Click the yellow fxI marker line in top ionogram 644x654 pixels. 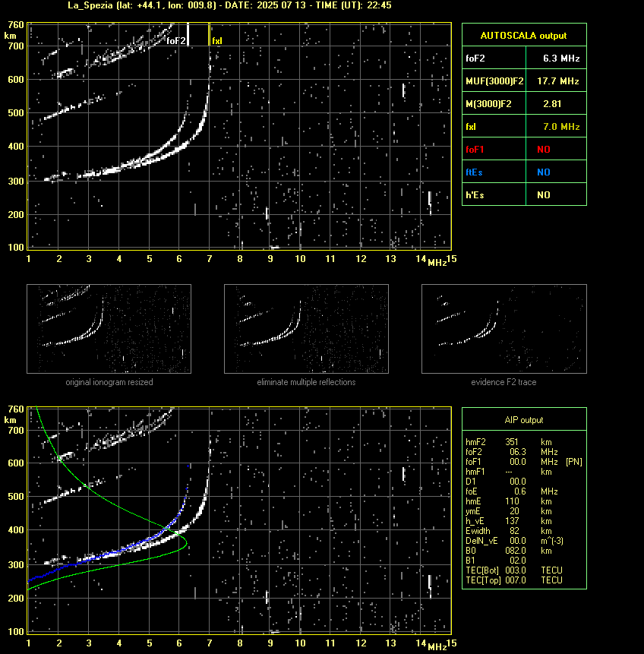(x=209, y=34)
